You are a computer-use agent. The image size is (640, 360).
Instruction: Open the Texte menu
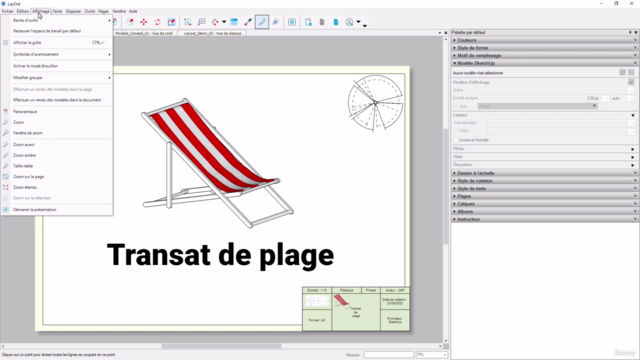(x=57, y=11)
